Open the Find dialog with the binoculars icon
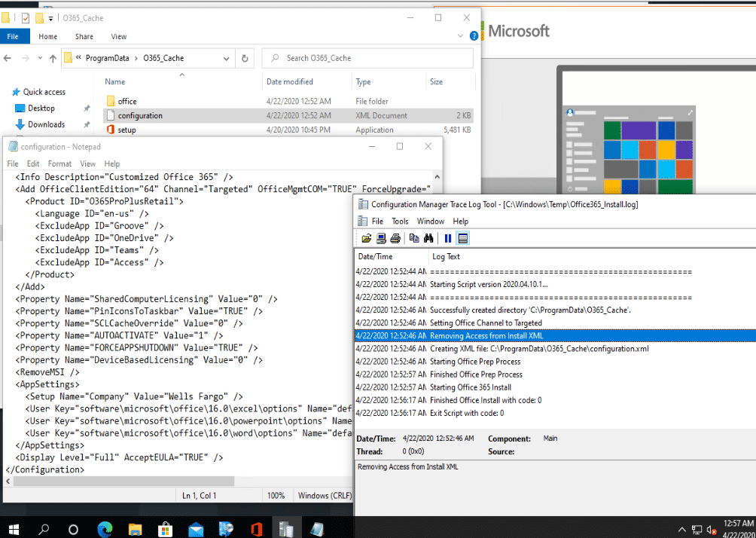Image resolution: width=756 pixels, height=538 pixels. point(428,237)
